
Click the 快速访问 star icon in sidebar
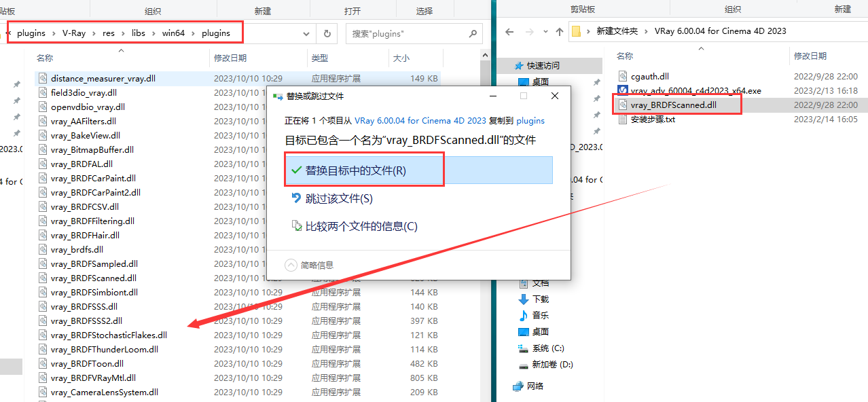pos(520,65)
